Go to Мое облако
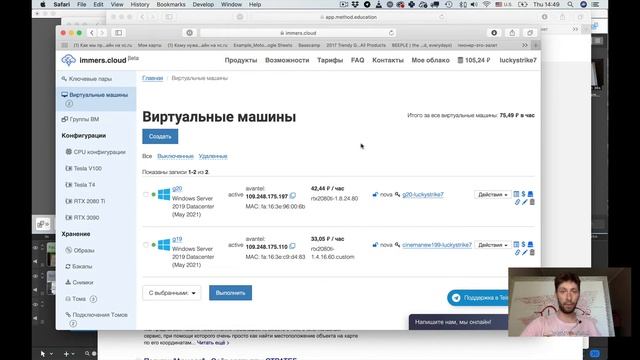The width and height of the screenshot is (640, 360). click(430, 60)
